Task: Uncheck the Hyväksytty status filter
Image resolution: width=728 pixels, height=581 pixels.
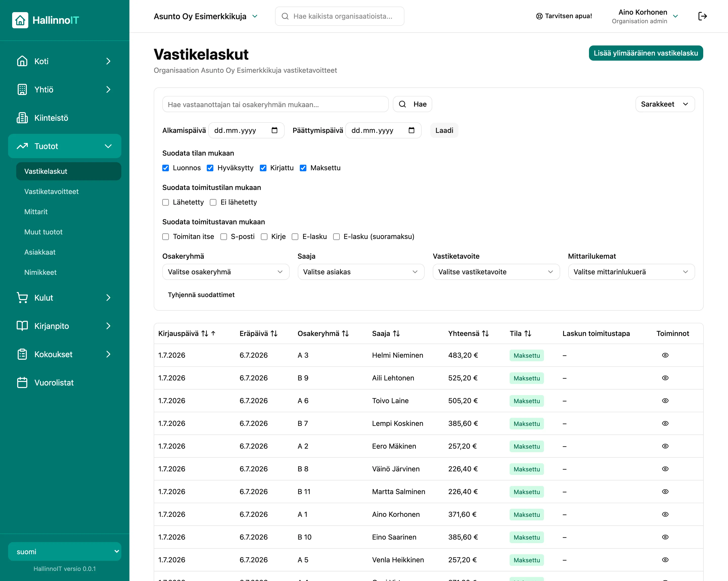Action: pos(210,168)
